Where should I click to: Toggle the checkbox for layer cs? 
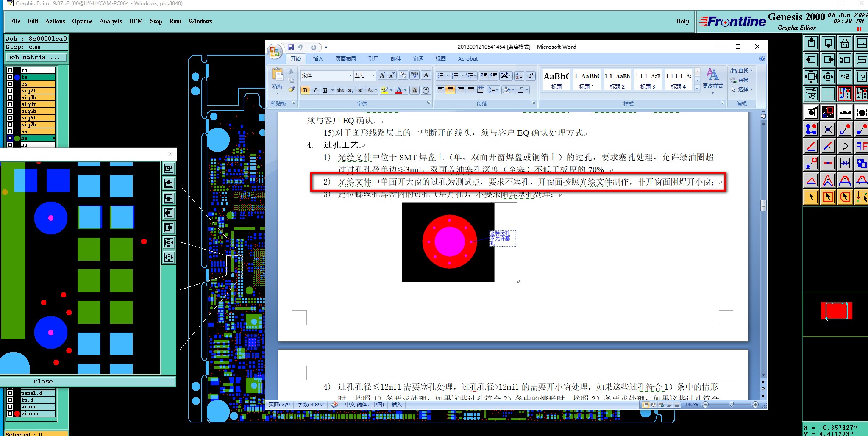coord(10,84)
